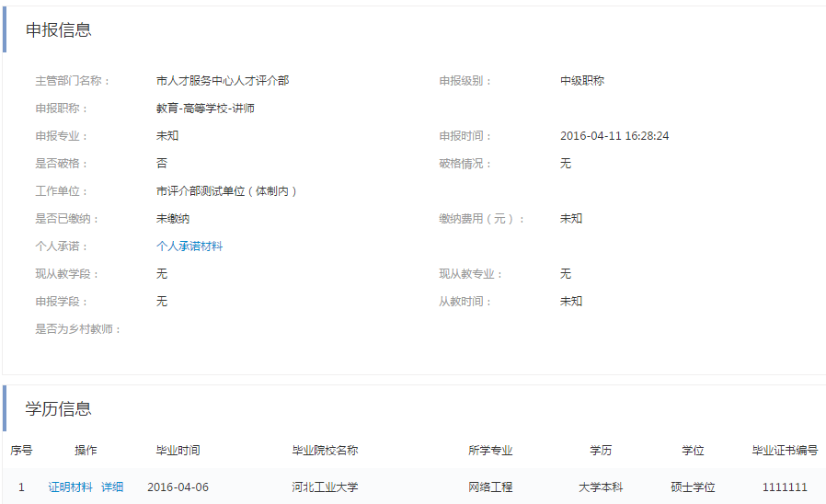This screenshot has height=504, width=826.
Task: Click the 操作 column header
Action: click(86, 451)
